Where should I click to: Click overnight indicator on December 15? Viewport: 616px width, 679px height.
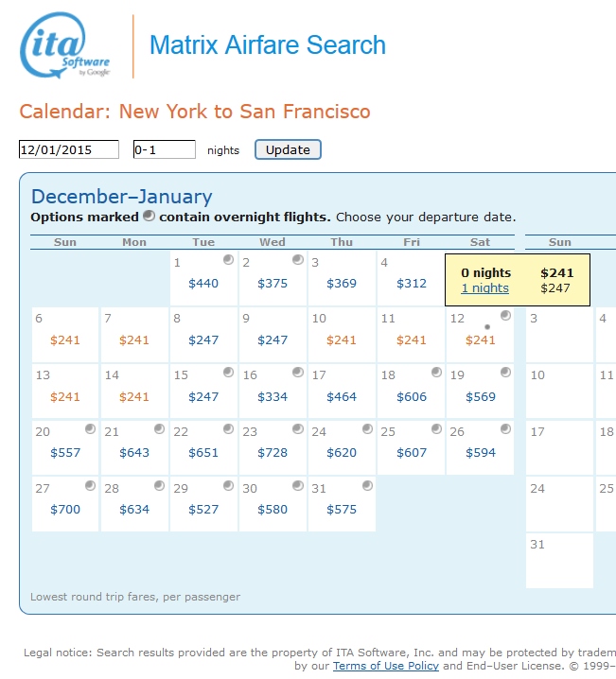point(228,373)
